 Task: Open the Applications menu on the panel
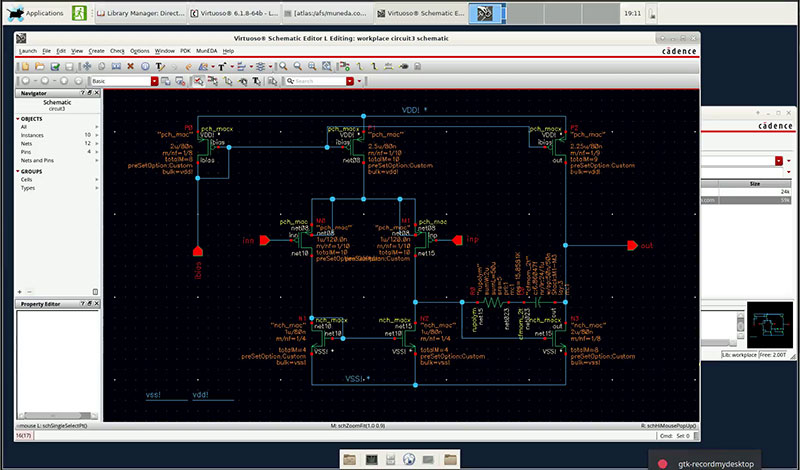pos(36,13)
